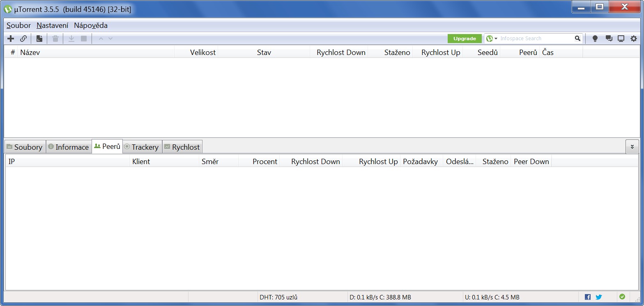The width and height of the screenshot is (644, 306).
Task: Sort peer list by Rychlost Up header
Action: coord(372,162)
